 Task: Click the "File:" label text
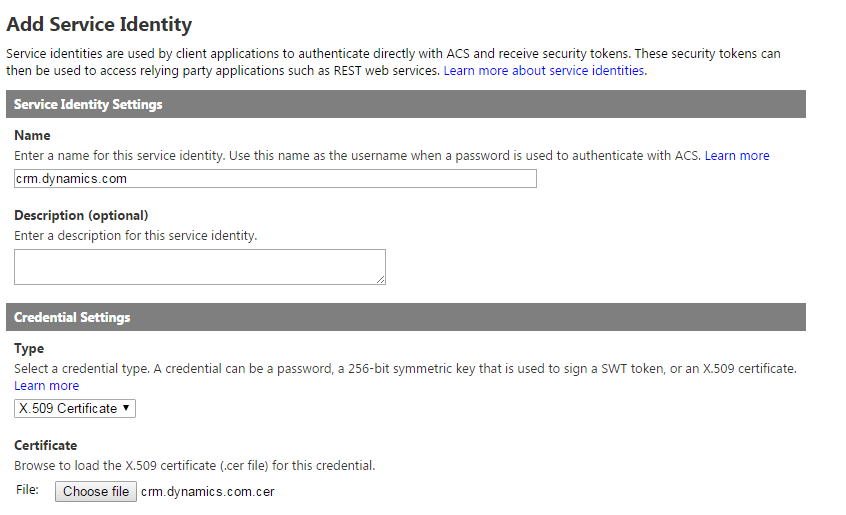[27, 490]
